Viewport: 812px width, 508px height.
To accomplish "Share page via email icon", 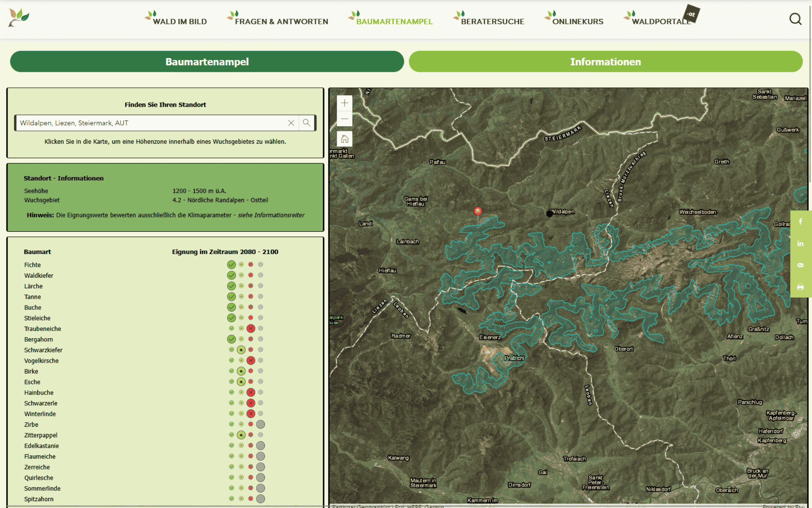I will [801, 265].
